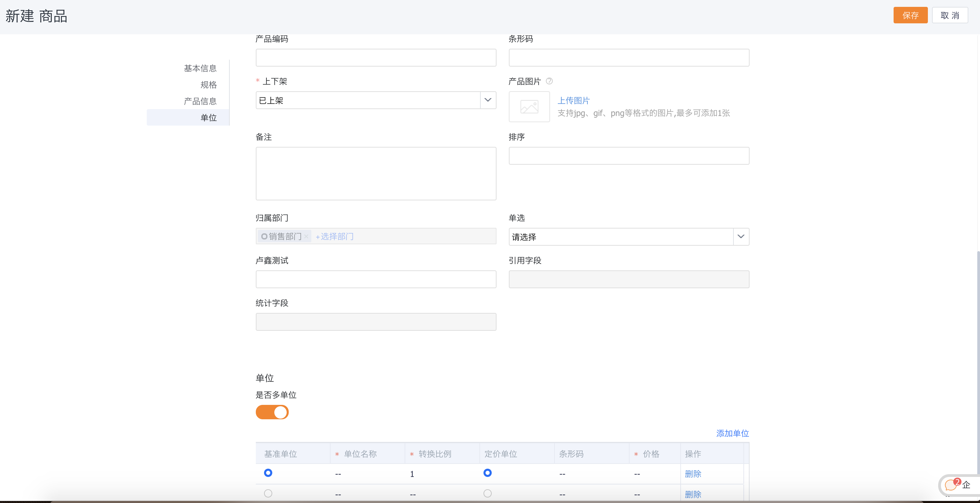980x503 pixels.
Task: Click the chevron arrow of 单选 dropdown
Action: pos(741,237)
